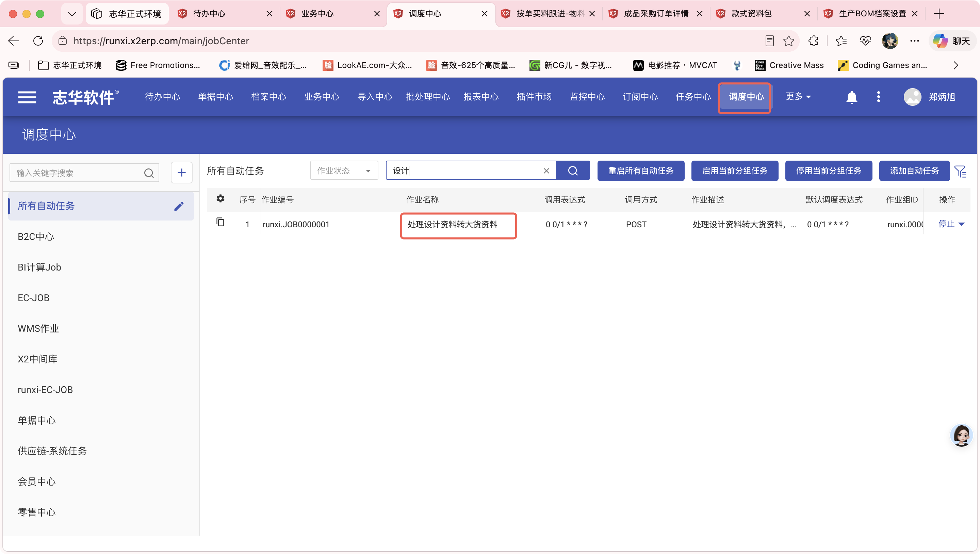The image size is (980, 554).
Task: Clear the 设计 search text with the X icon
Action: (546, 171)
